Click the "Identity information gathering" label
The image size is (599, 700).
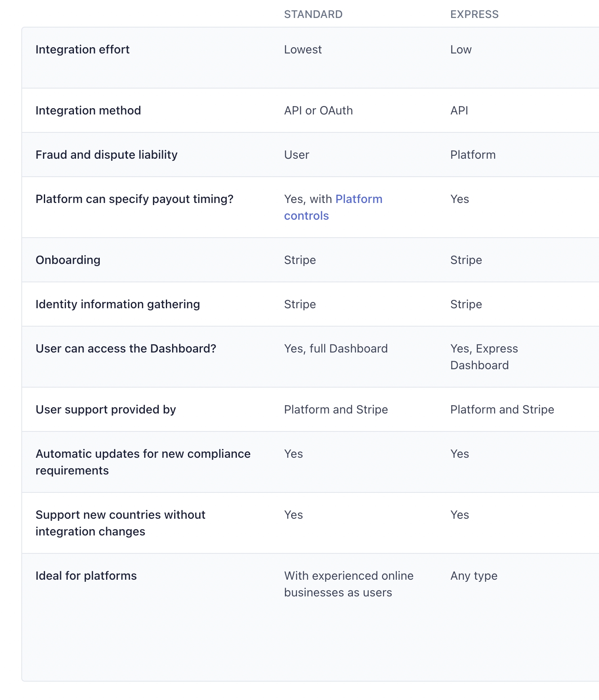coord(118,304)
